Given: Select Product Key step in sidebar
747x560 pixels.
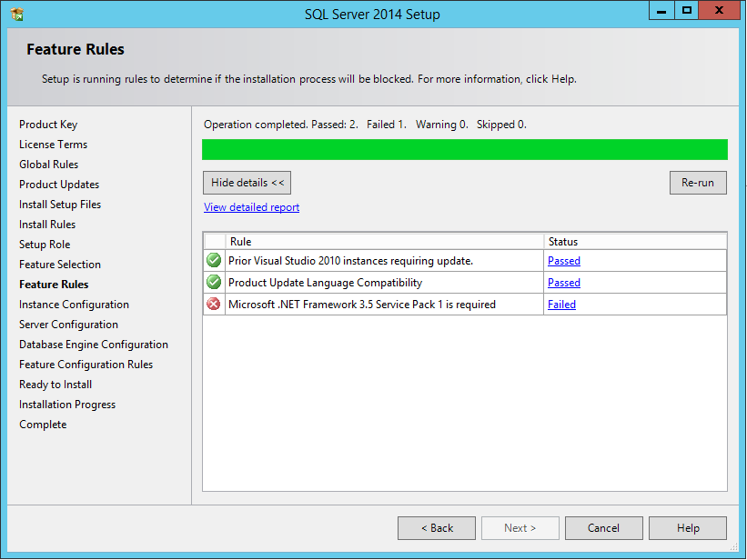Looking at the screenshot, I should tap(48, 125).
